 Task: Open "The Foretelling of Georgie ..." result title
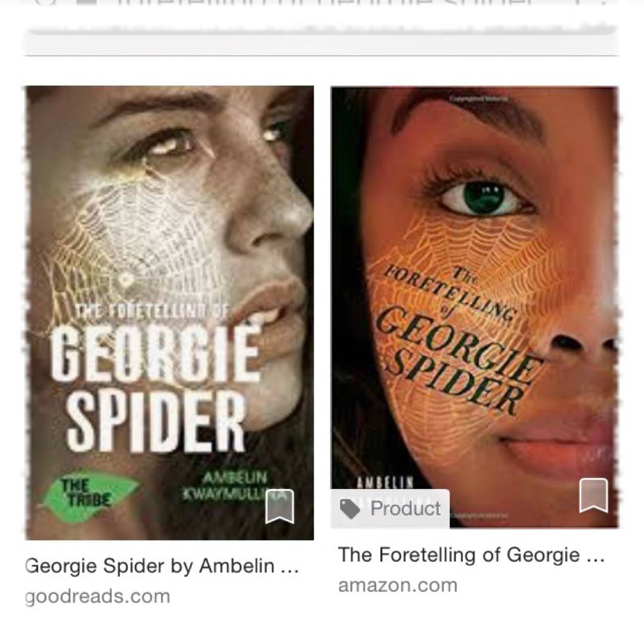(471, 555)
